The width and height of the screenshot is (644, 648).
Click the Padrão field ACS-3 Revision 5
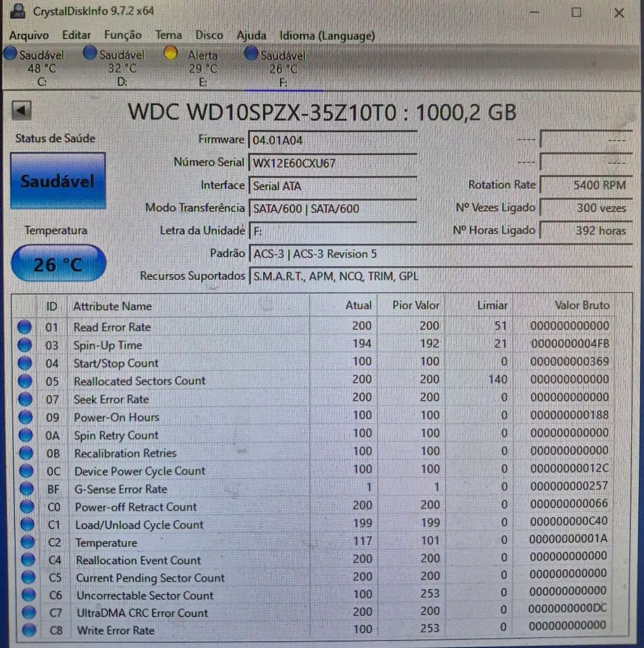[x=440, y=254]
